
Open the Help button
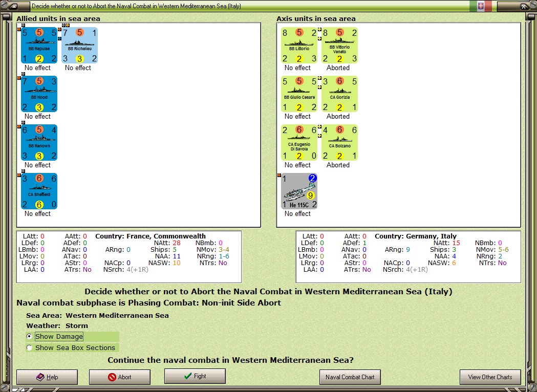click(47, 377)
